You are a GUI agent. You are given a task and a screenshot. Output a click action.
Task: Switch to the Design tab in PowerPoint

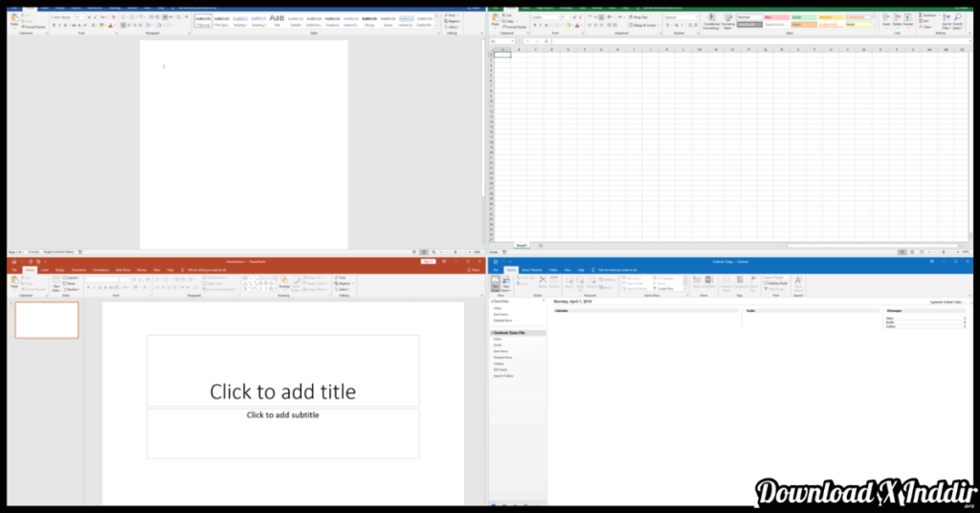59,270
